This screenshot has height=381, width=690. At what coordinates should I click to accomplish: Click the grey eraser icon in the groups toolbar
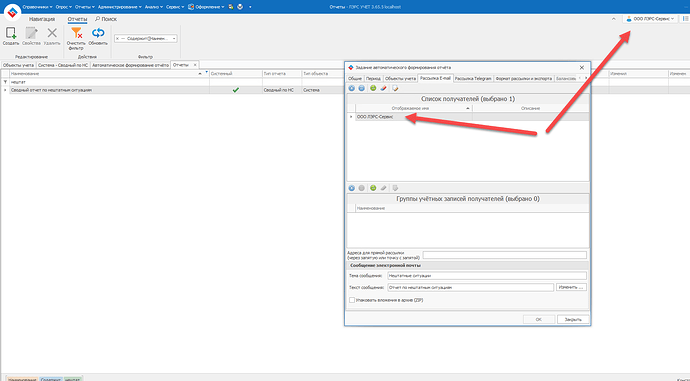click(383, 188)
